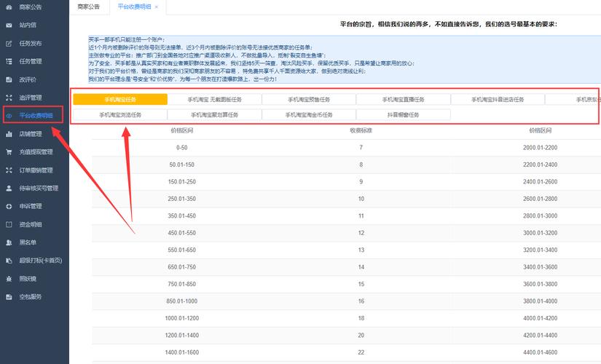Click the 750.01-850 price range cell
The height and width of the screenshot is (364, 601).
(181, 284)
